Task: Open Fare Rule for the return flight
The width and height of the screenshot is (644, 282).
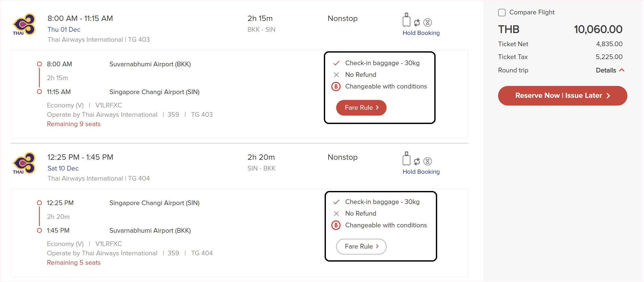Action: click(x=361, y=246)
